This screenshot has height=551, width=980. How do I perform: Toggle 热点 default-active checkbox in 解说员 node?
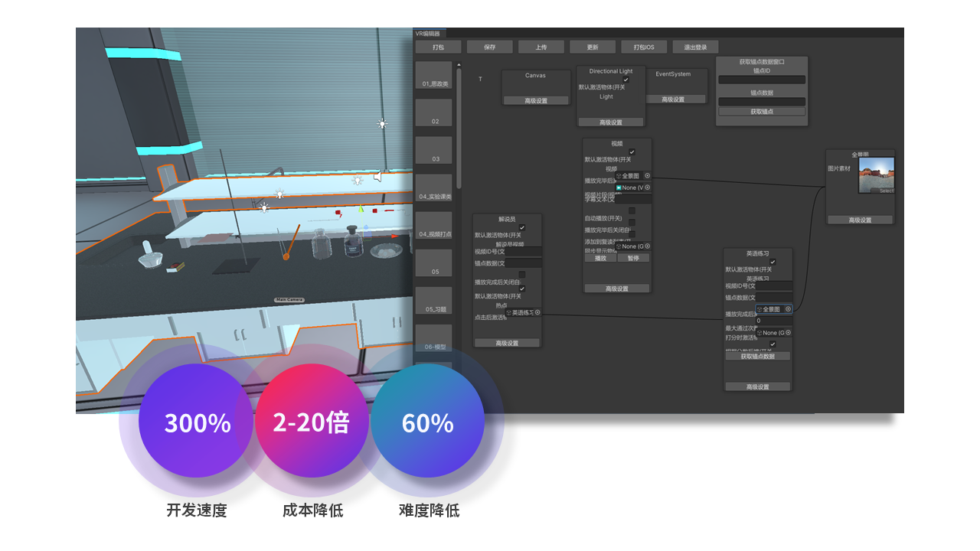click(522, 289)
